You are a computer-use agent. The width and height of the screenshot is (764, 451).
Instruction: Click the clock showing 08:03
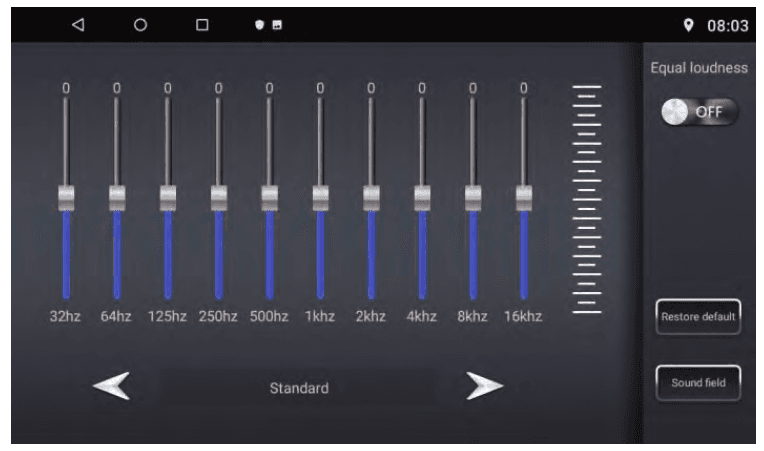(x=727, y=26)
